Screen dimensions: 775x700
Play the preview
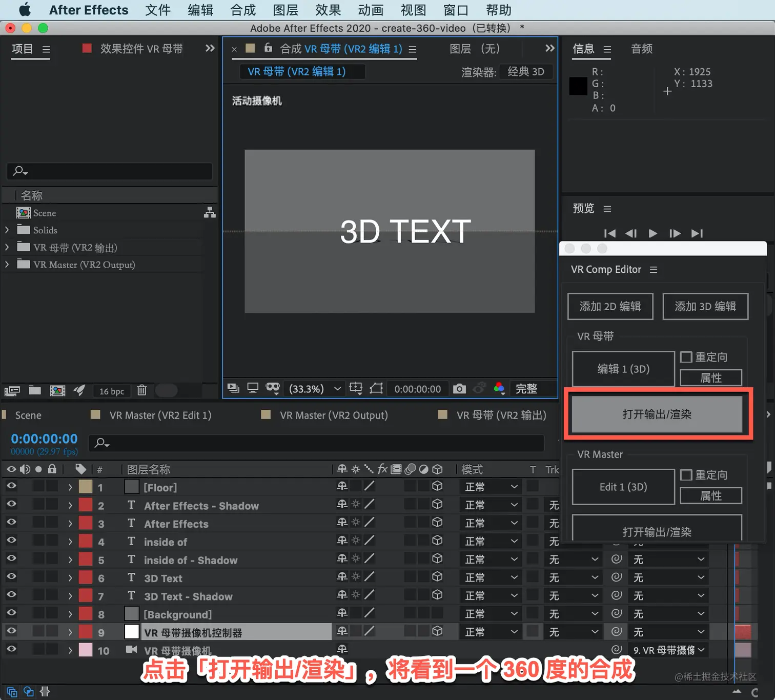(652, 233)
